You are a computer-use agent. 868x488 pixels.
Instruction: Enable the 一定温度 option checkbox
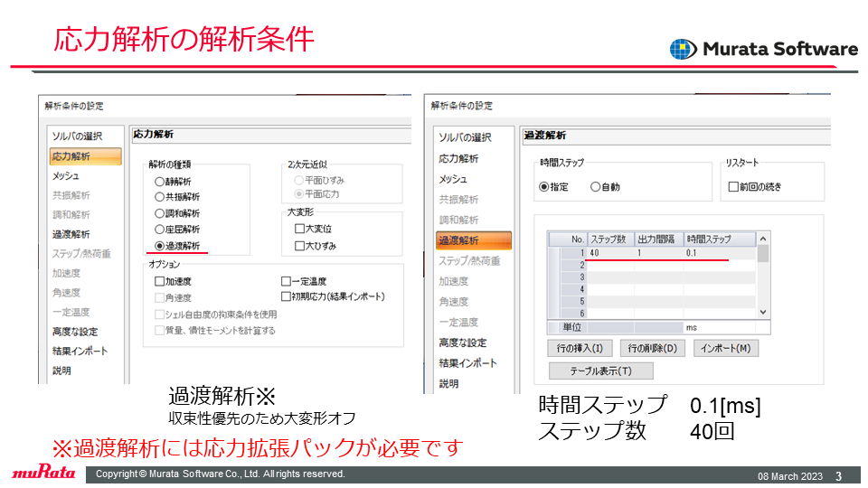(287, 281)
